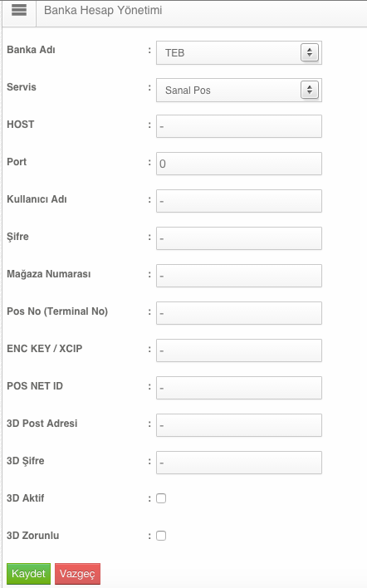
Task: Click the Servis select arrows icon
Action: 309,90
